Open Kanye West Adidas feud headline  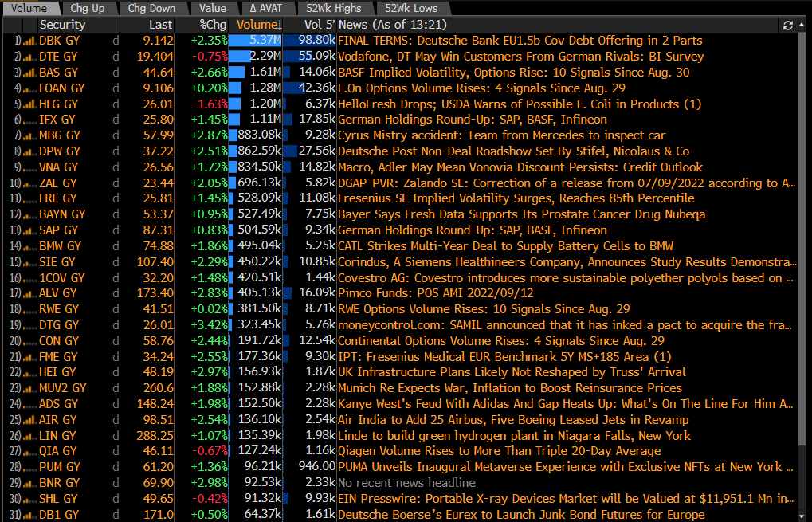566,404
